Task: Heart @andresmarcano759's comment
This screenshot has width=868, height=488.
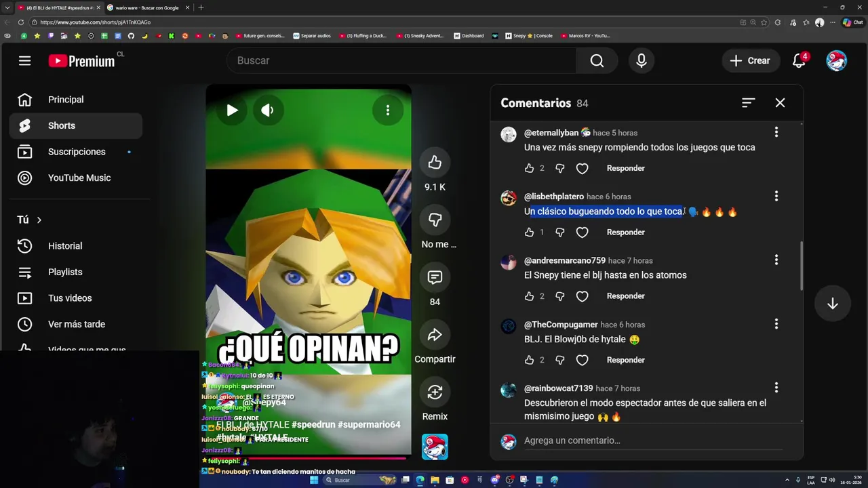Action: [x=582, y=296]
